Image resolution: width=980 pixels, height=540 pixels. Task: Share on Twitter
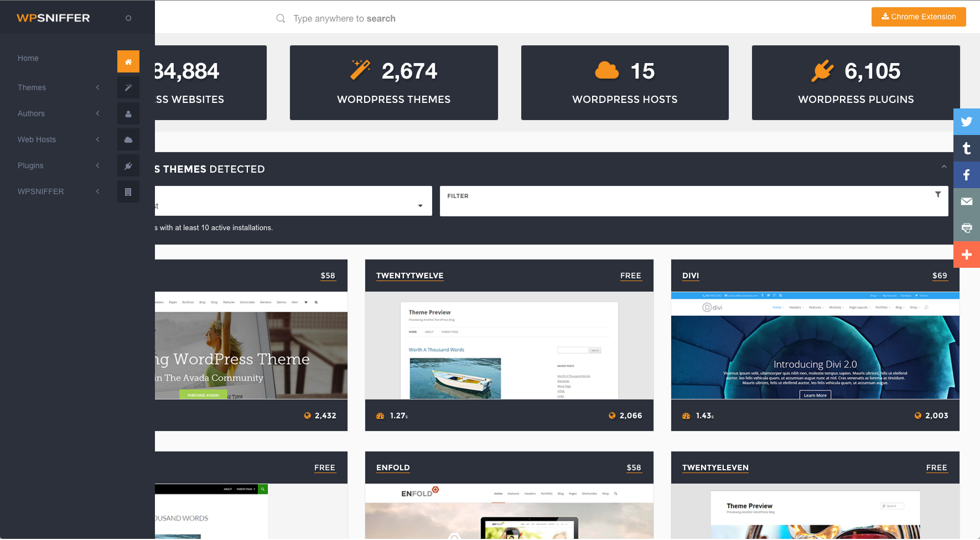pos(967,122)
